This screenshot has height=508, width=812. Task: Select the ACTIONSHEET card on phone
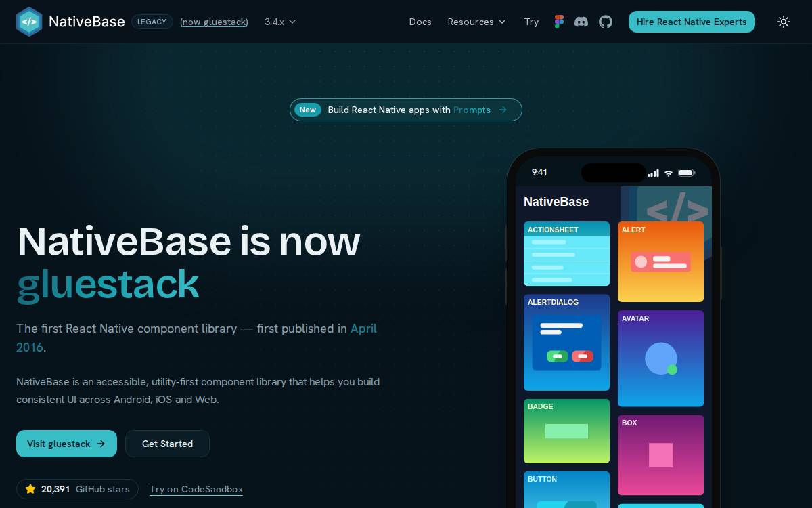[x=566, y=253]
